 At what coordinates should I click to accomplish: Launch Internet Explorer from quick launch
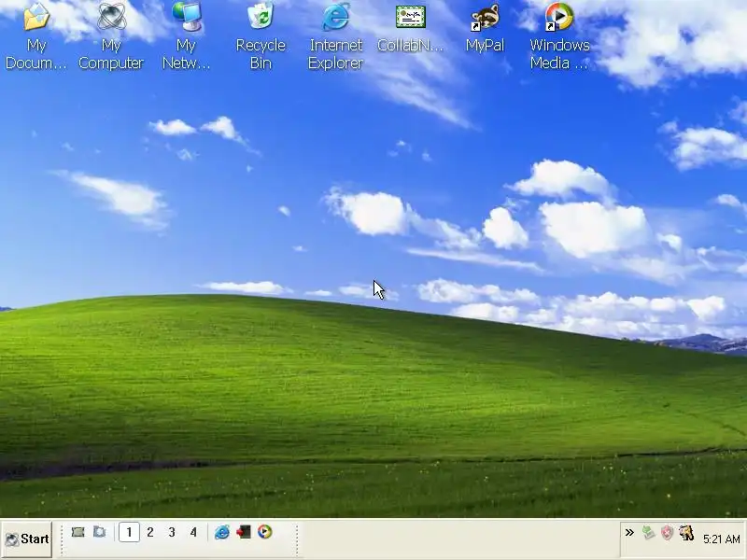point(222,532)
